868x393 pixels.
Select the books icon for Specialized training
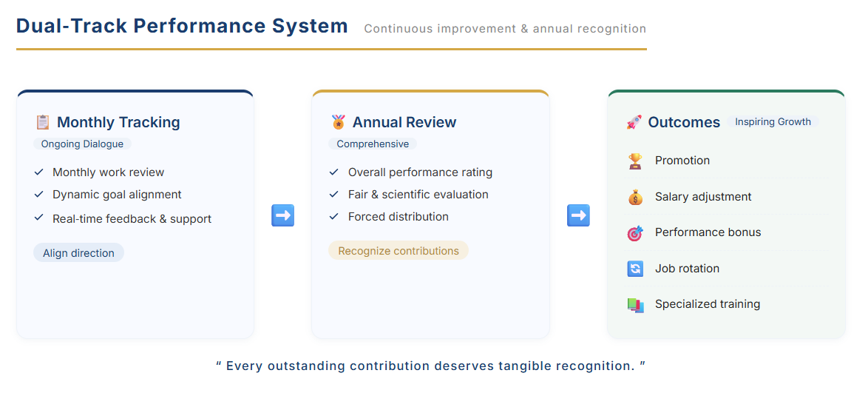click(x=635, y=305)
